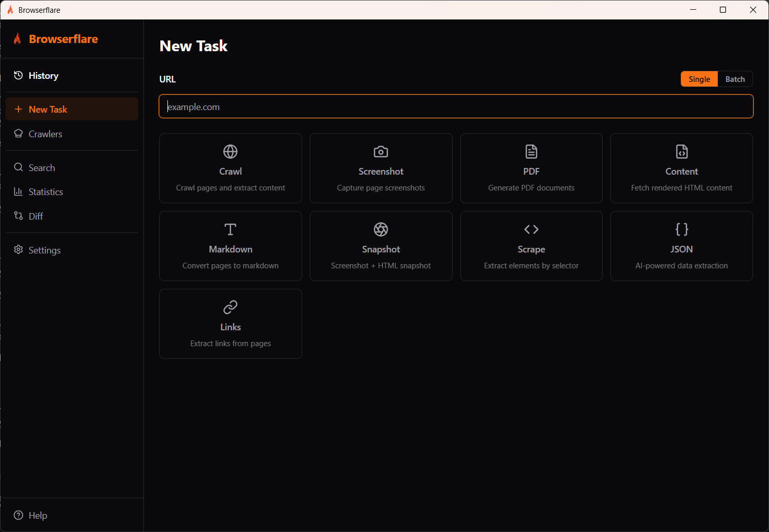
Task: Click the magnifier icon beside Search
Action: (x=18, y=167)
